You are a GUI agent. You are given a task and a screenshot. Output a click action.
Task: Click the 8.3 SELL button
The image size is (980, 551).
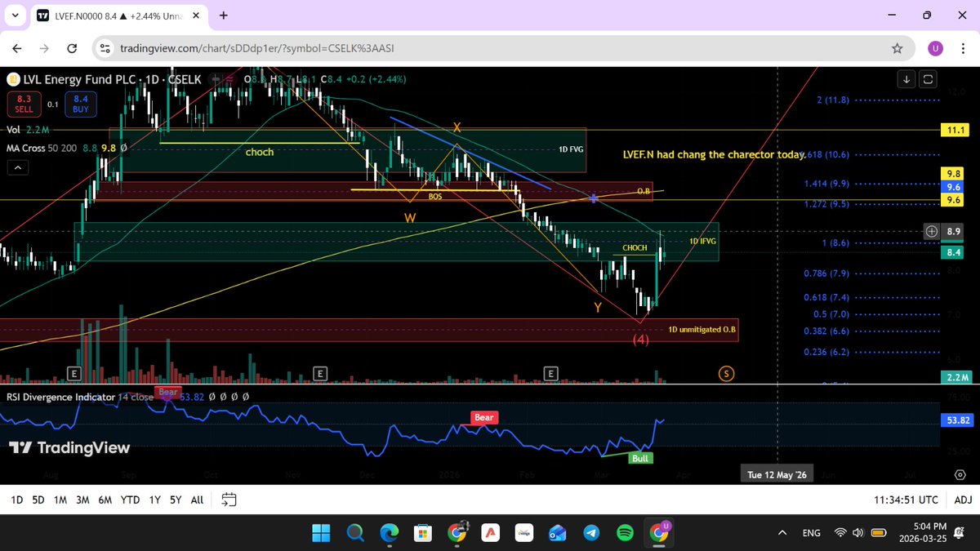tap(24, 104)
